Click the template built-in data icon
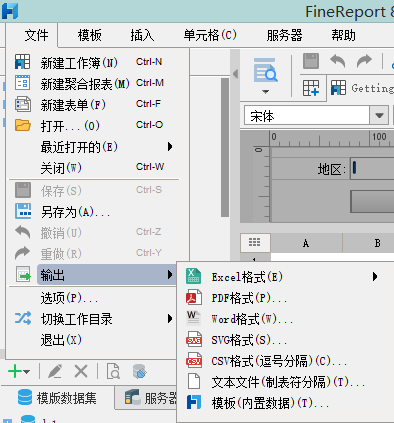This screenshot has height=423, width=394. click(x=194, y=402)
